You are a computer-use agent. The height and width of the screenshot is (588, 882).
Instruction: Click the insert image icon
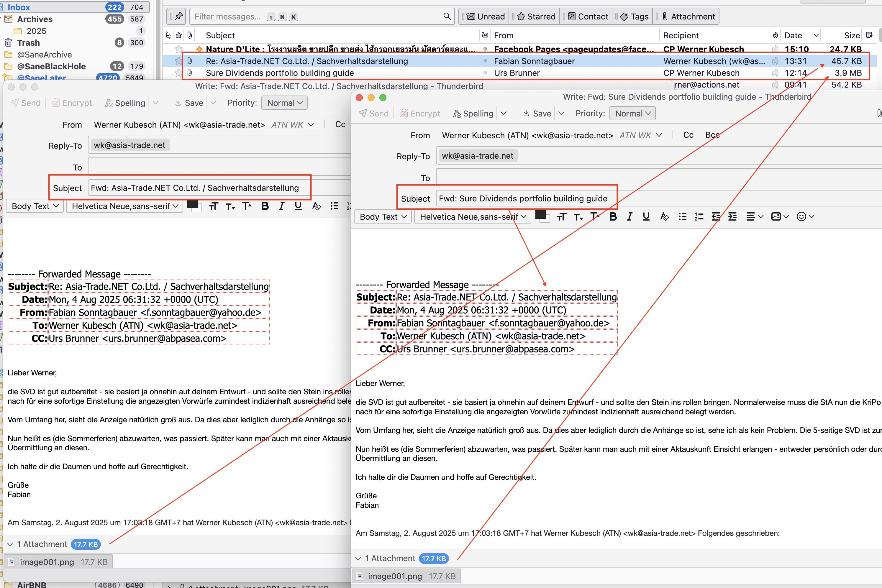776,217
